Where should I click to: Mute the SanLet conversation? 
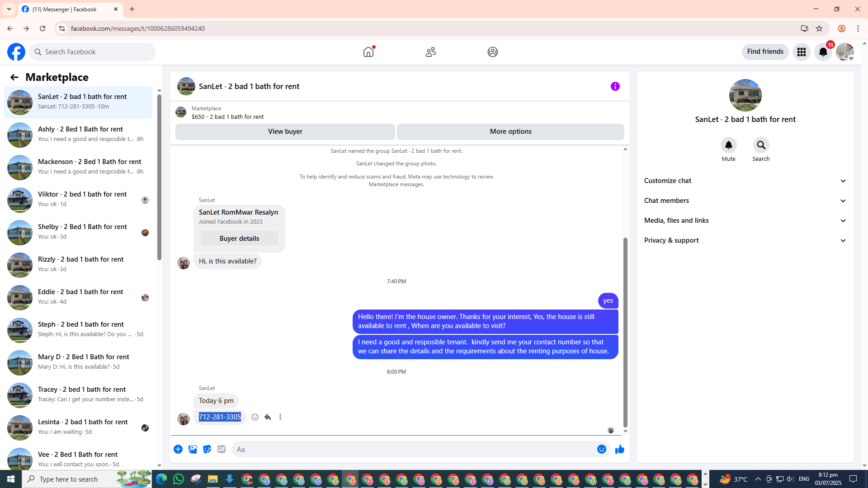pos(728,145)
